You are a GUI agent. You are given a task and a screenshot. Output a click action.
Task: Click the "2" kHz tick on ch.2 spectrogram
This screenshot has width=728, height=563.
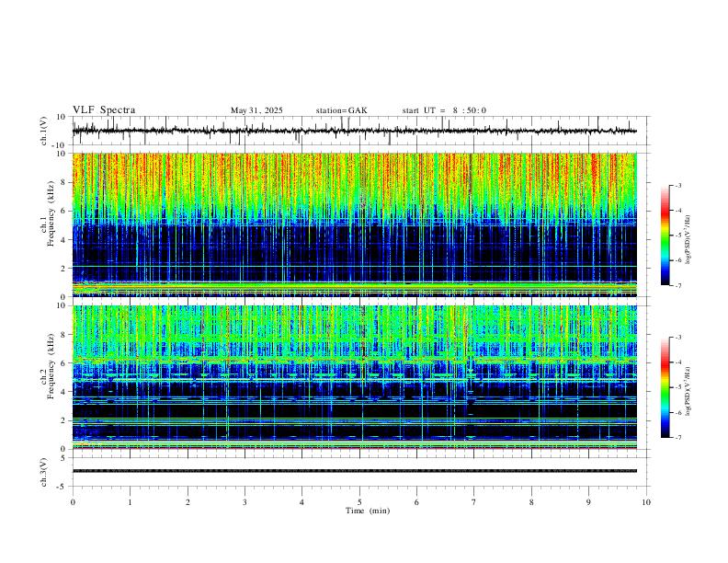tap(64, 420)
